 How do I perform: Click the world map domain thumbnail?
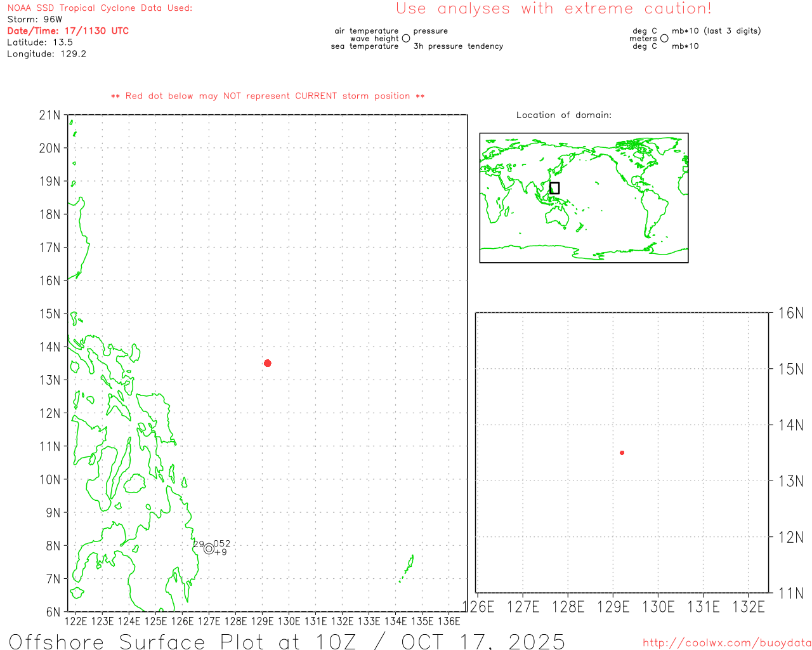click(584, 197)
